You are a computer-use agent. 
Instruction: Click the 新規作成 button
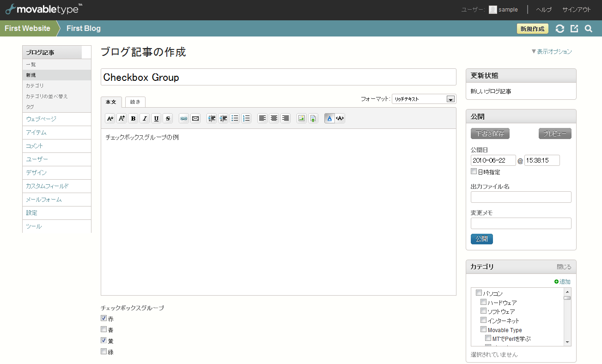533,29
